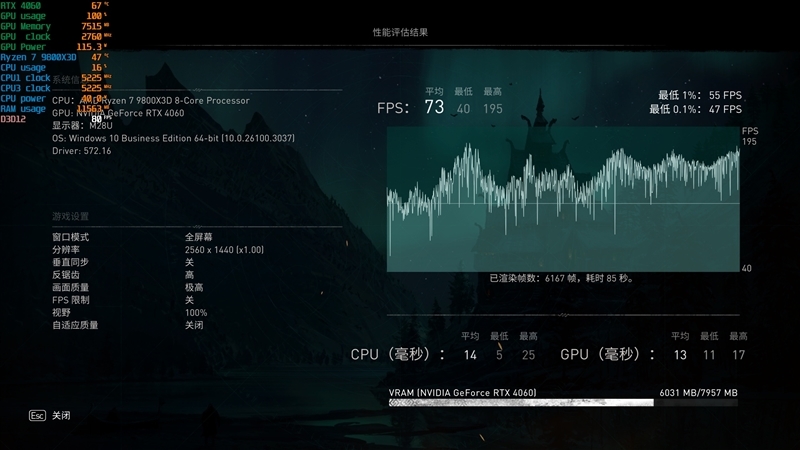Click the 分辨率 setting label
The image size is (800, 450).
[x=66, y=250]
